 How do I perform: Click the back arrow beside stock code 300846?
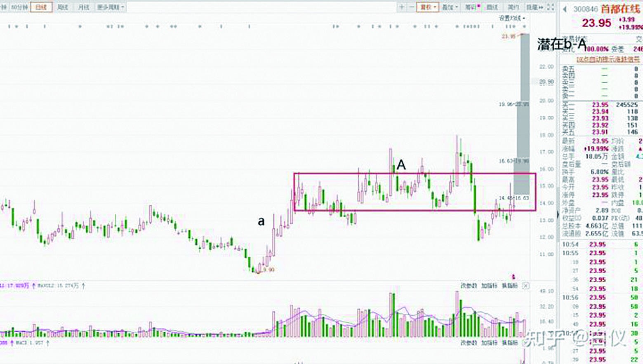click(565, 9)
